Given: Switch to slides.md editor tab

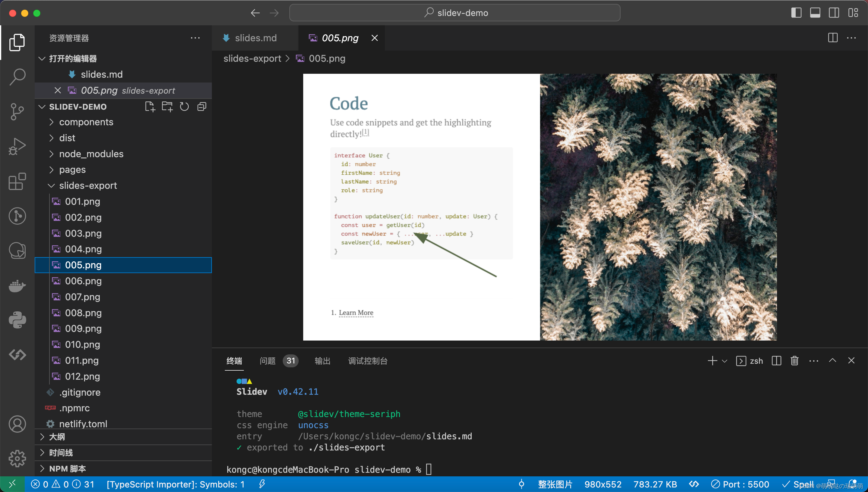Looking at the screenshot, I should pyautogui.click(x=255, y=38).
